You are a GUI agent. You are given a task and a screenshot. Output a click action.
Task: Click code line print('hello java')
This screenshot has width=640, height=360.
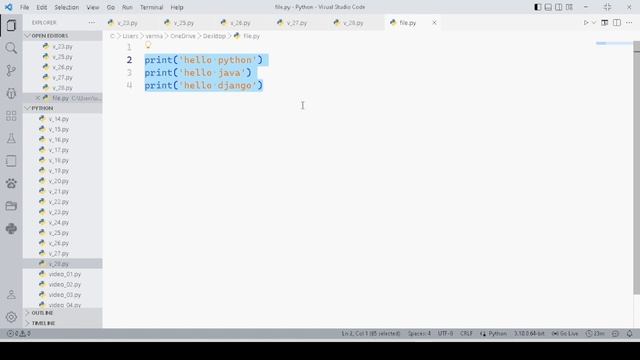[198, 73]
